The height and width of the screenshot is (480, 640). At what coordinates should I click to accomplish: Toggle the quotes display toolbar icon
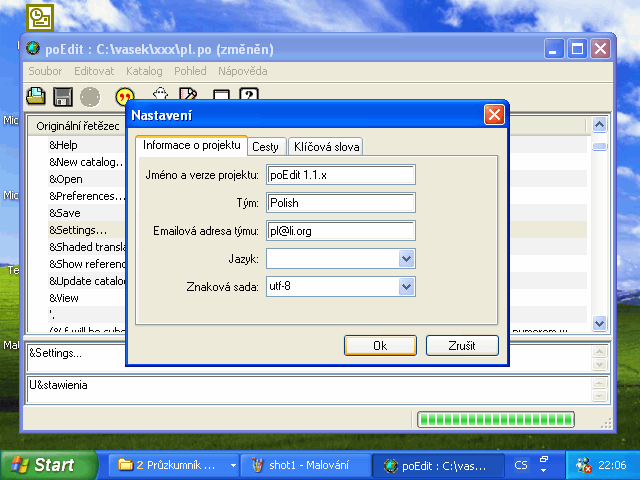click(x=125, y=97)
